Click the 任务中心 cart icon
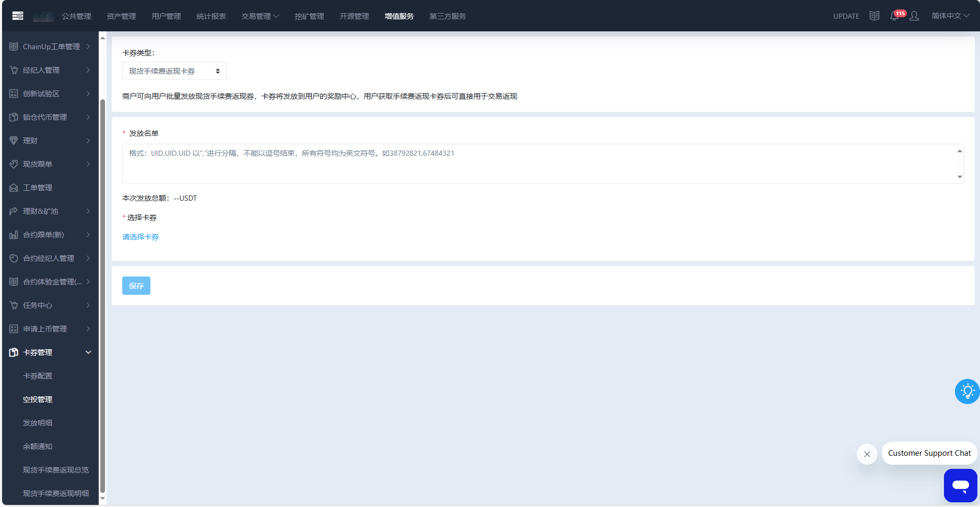Screen dimensions: 980x507 pyautogui.click(x=14, y=305)
